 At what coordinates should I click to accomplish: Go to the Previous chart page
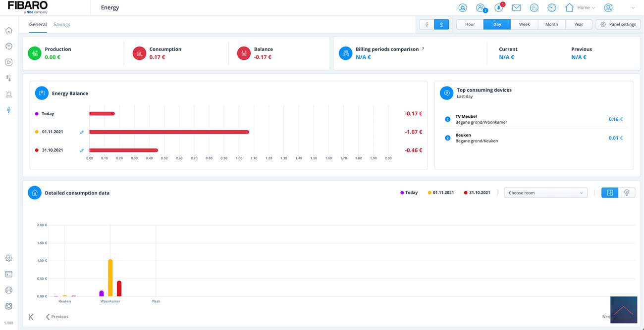(x=57, y=317)
